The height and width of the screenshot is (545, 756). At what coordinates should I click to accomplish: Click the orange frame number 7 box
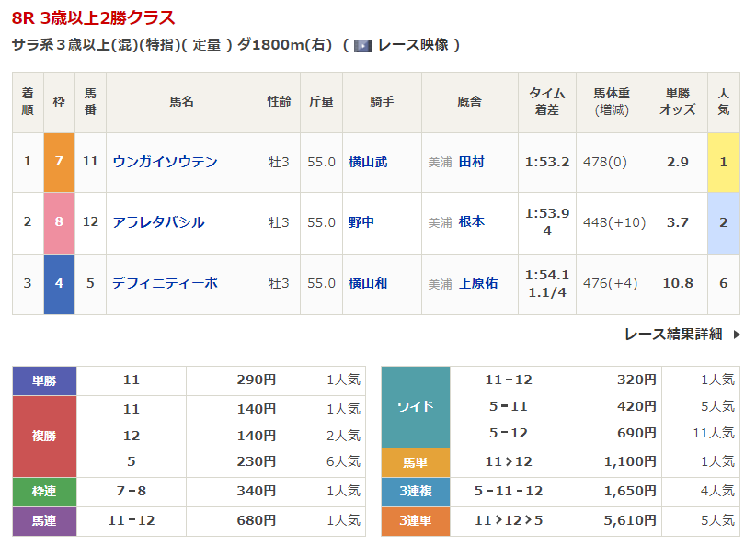tap(59, 162)
